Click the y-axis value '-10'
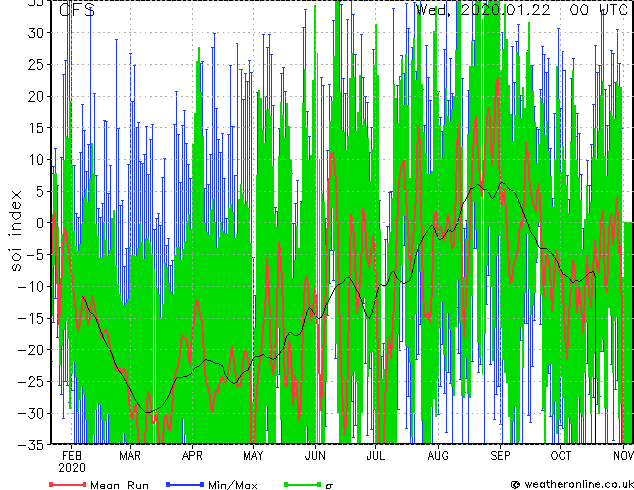 click(31, 286)
